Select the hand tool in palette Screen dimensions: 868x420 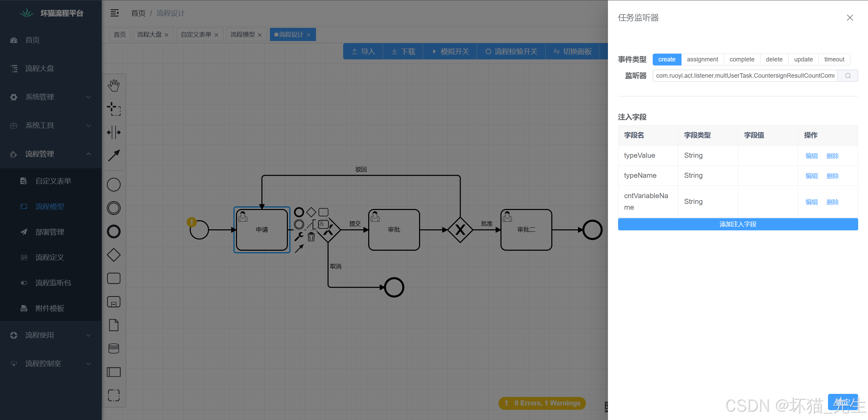coord(114,86)
